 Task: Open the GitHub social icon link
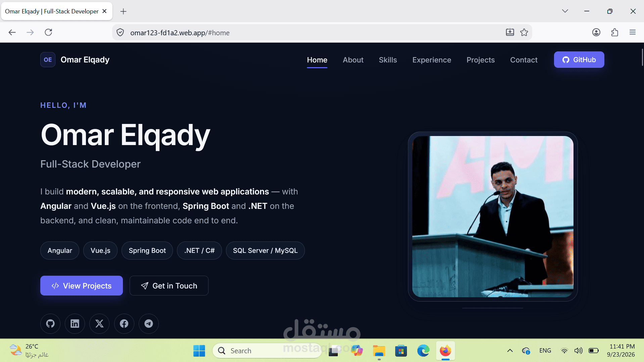[x=50, y=323]
